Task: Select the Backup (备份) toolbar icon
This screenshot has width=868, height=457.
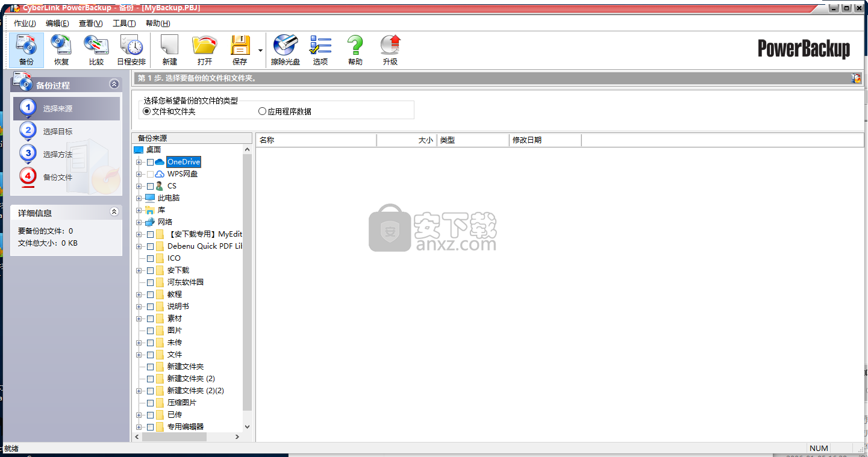Action: click(27, 50)
